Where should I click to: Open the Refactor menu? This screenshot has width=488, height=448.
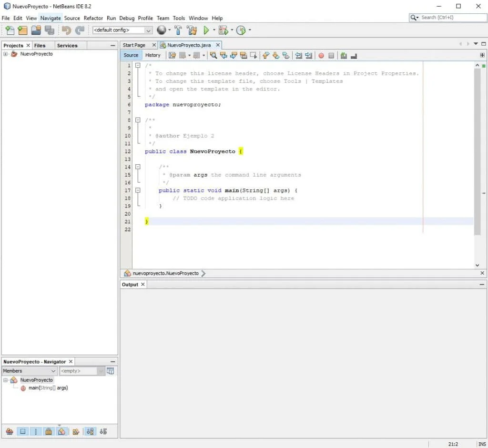(x=93, y=18)
